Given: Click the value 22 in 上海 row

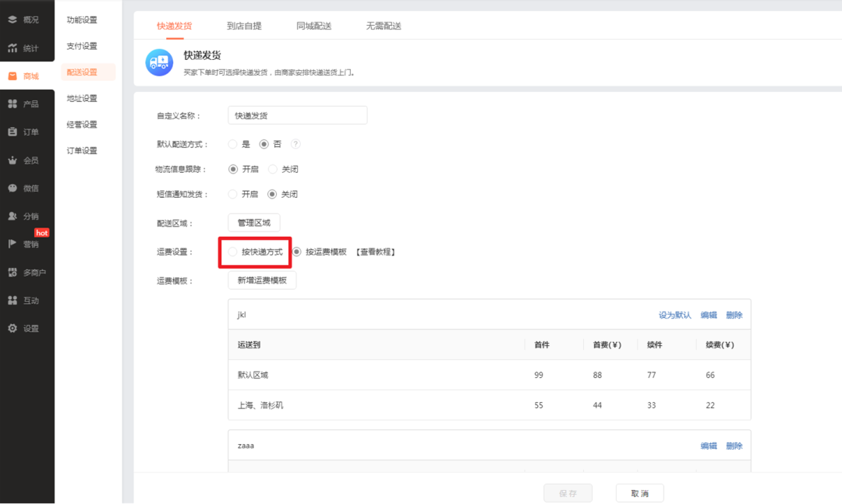Looking at the screenshot, I should click(710, 405).
